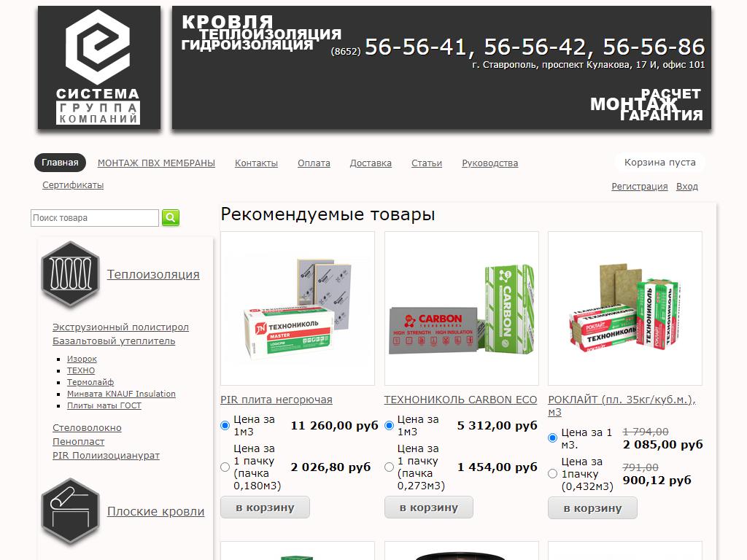
Task: Select PIR плита price per pack option
Action: tap(225, 467)
